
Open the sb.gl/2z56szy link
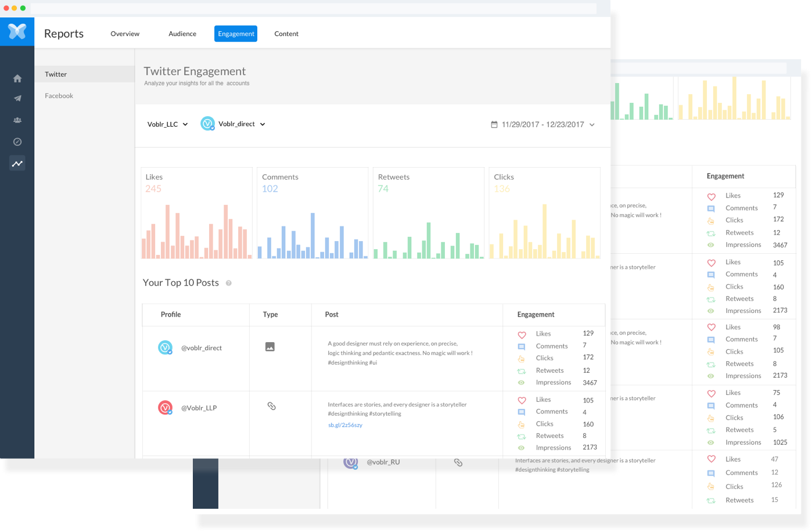tap(345, 425)
